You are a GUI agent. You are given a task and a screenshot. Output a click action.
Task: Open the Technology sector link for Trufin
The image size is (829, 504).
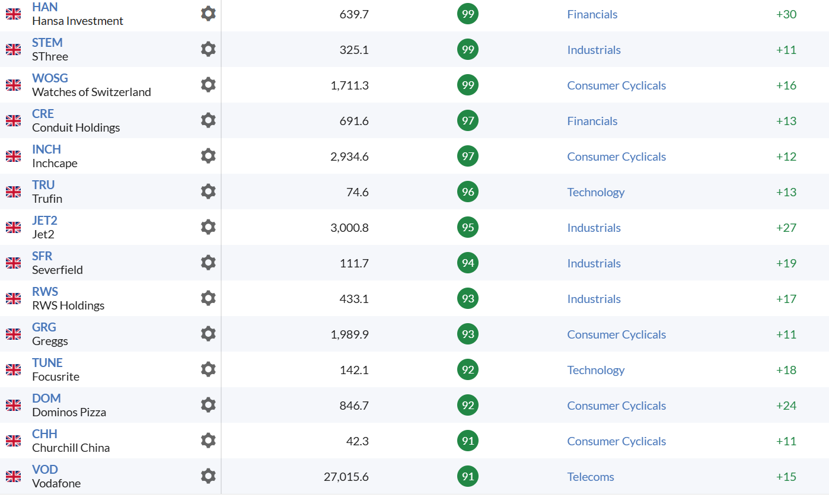pos(596,192)
